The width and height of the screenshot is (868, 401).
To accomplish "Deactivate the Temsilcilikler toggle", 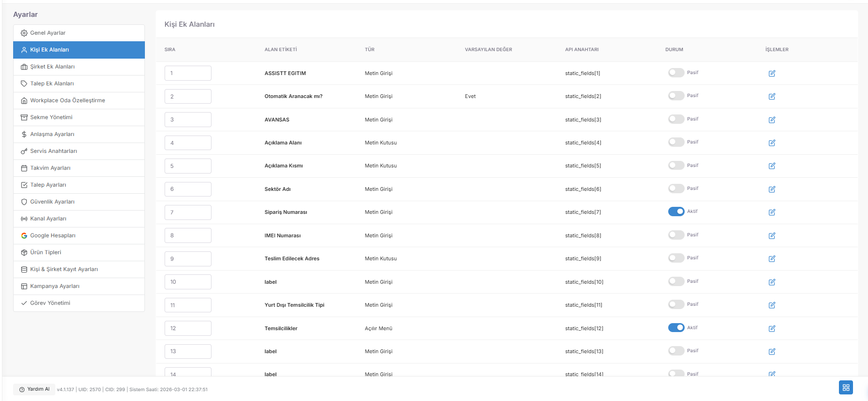I will 676,328.
